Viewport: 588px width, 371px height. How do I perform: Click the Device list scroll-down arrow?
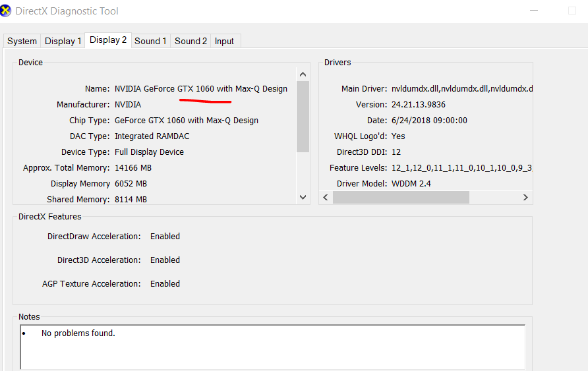tap(303, 197)
